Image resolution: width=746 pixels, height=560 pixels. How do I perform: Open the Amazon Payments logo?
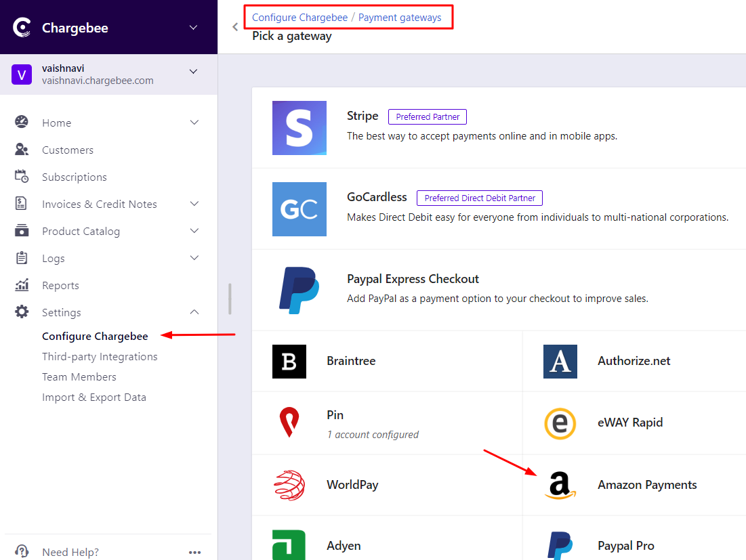click(560, 486)
